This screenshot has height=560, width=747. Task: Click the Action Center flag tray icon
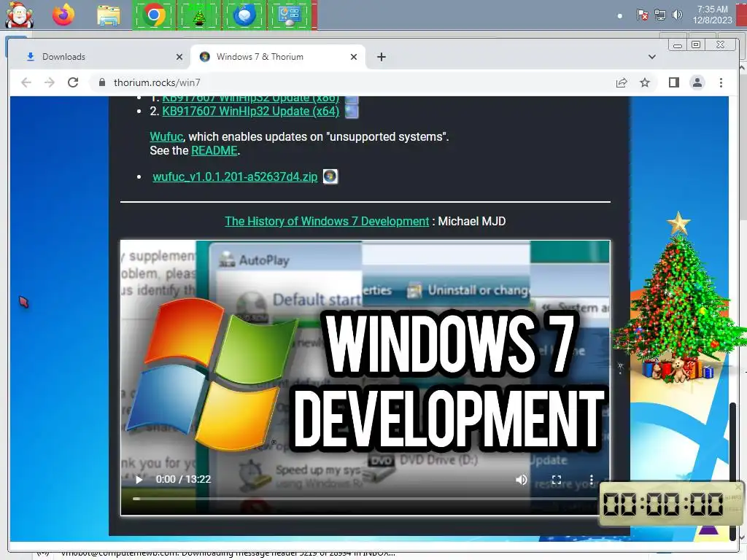click(642, 15)
